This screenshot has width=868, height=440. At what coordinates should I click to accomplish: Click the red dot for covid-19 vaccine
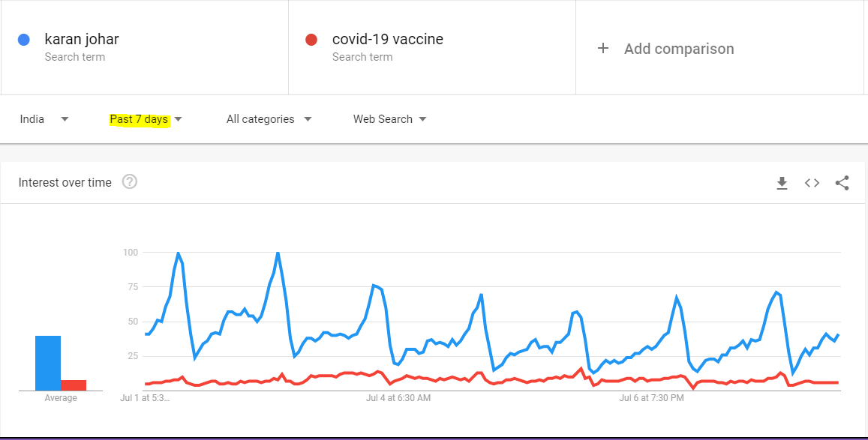click(311, 40)
